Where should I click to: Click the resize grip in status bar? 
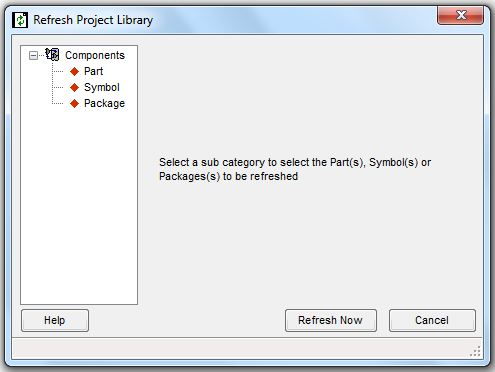[475, 351]
